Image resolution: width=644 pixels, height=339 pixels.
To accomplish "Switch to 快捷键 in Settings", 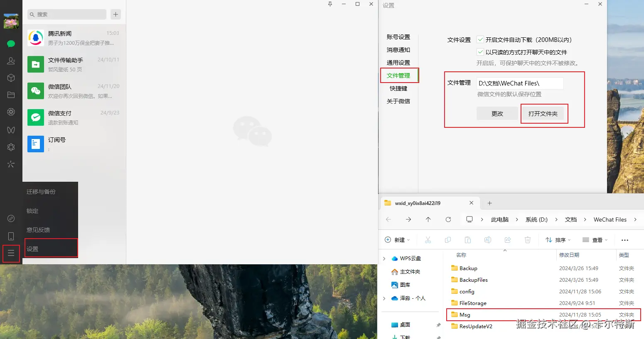I will click(x=398, y=88).
